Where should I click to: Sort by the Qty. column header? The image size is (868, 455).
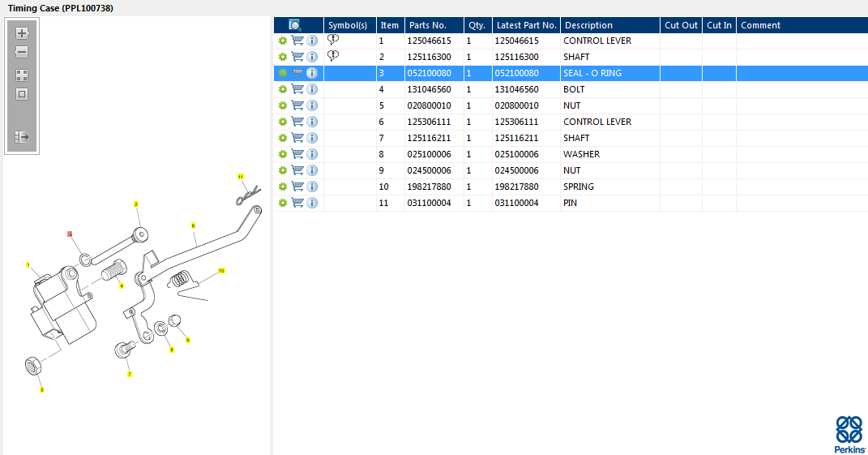tap(477, 25)
